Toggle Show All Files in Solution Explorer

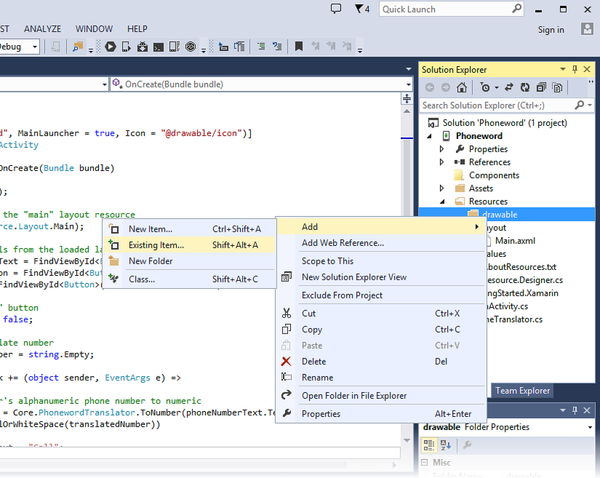pyautogui.click(x=556, y=88)
